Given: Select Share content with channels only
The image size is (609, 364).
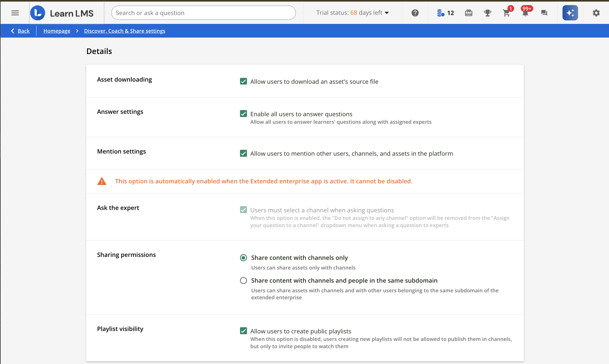Looking at the screenshot, I should pos(243,258).
